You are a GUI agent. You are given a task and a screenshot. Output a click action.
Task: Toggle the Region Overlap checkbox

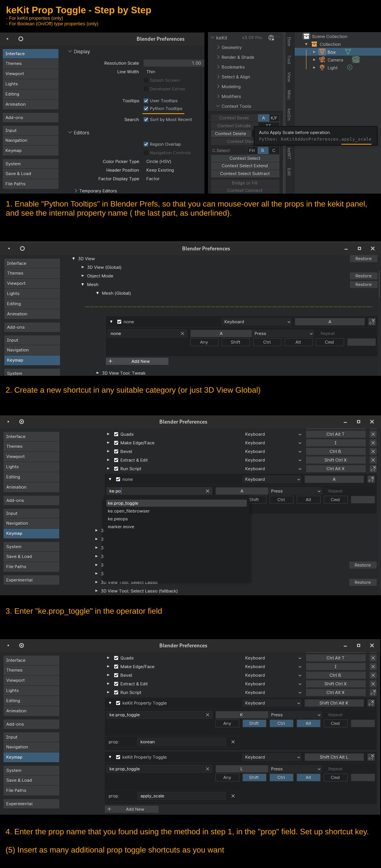pos(146,144)
